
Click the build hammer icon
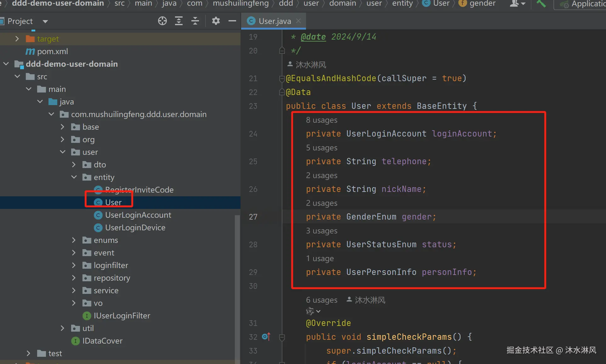[x=541, y=4]
